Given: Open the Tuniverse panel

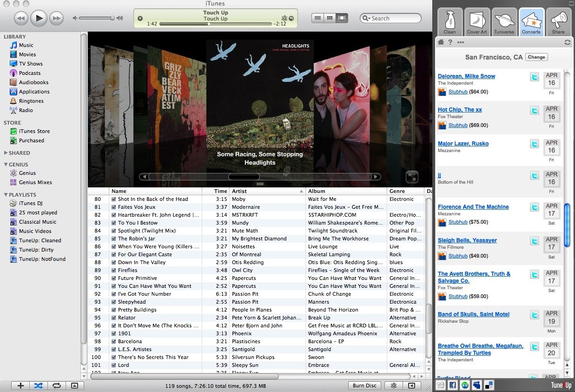Looking at the screenshot, I should 504,21.
